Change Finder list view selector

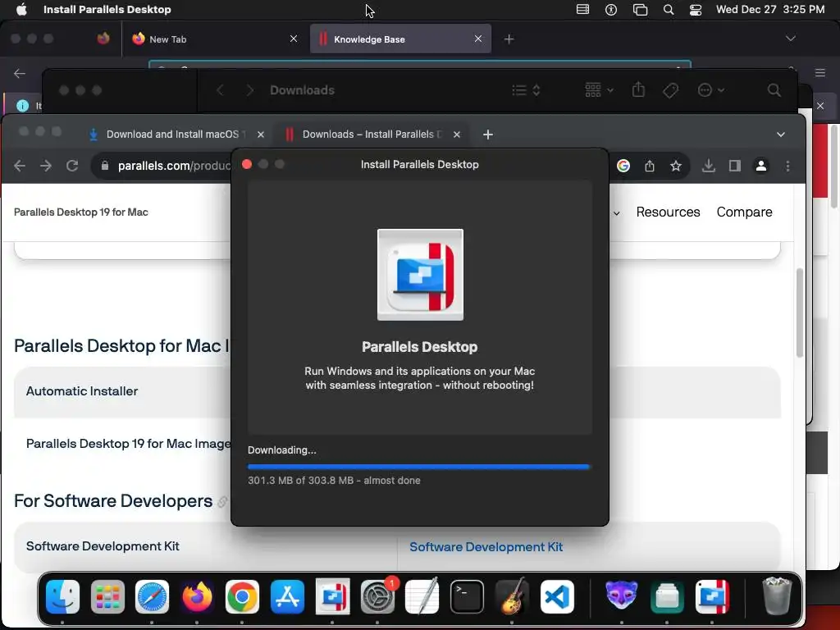[x=526, y=90]
